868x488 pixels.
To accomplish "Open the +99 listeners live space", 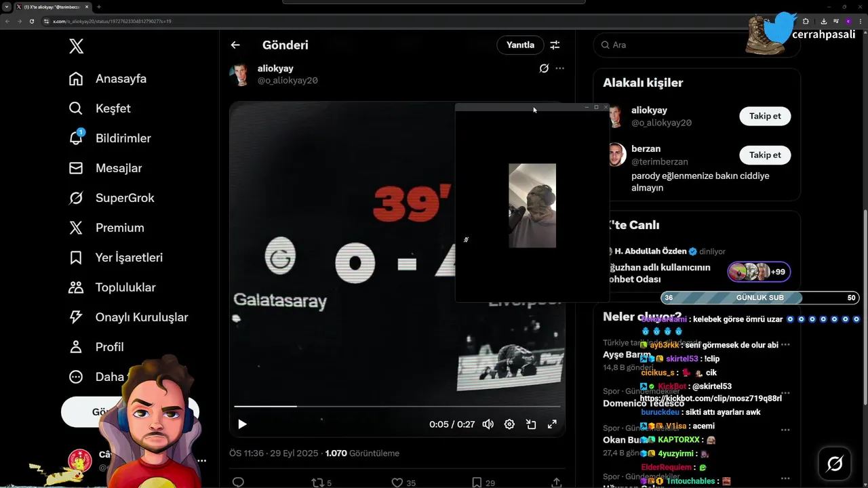I will [759, 272].
